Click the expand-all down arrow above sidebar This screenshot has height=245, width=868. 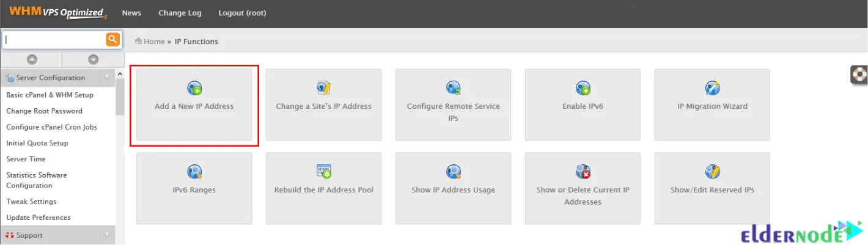tap(93, 59)
